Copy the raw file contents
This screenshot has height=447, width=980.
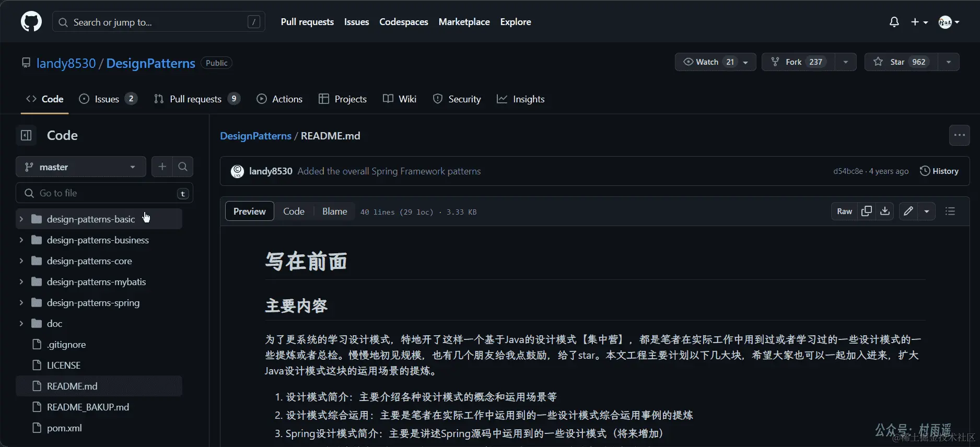click(867, 211)
